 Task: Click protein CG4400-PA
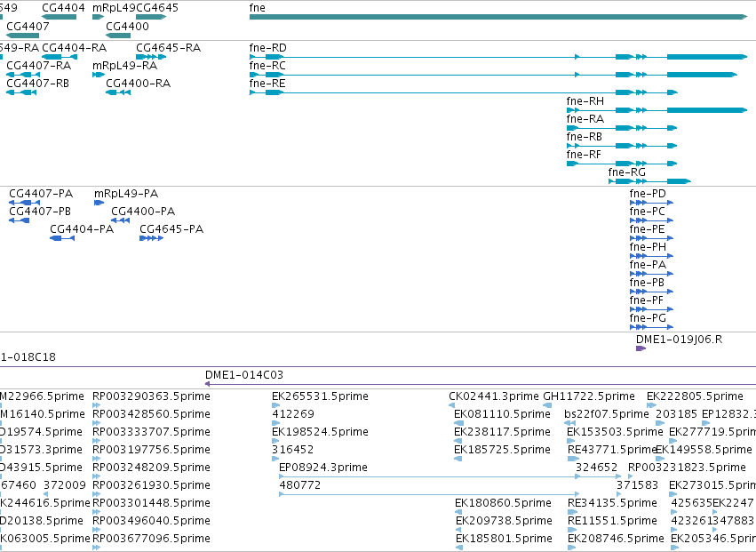[143, 212]
